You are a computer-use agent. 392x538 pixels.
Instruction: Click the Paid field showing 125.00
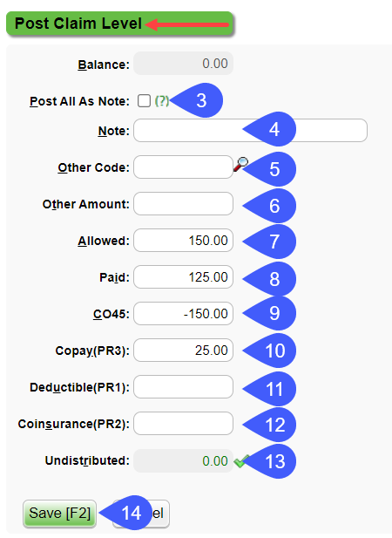tap(183, 277)
